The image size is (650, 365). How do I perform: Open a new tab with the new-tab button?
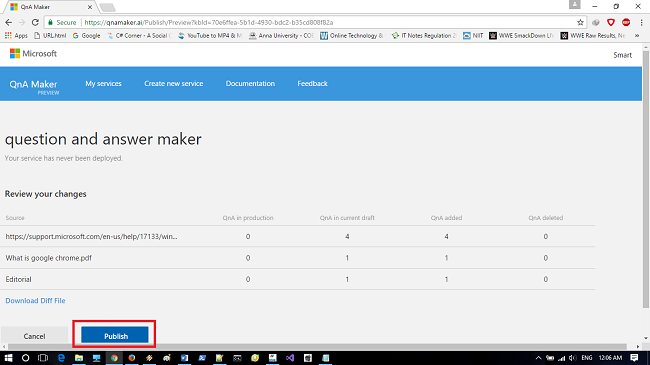pyautogui.click(x=107, y=7)
